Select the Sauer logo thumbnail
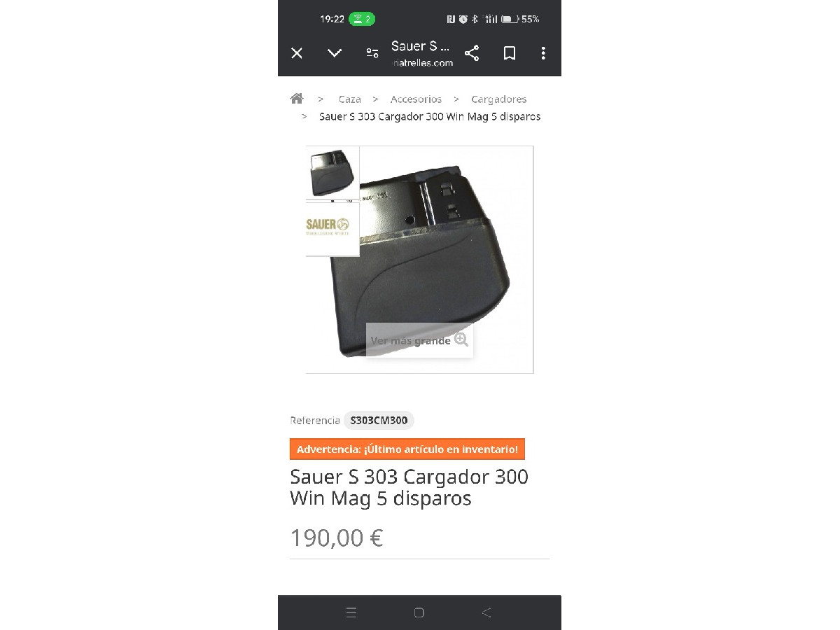This screenshot has width=840, height=630. point(332,228)
